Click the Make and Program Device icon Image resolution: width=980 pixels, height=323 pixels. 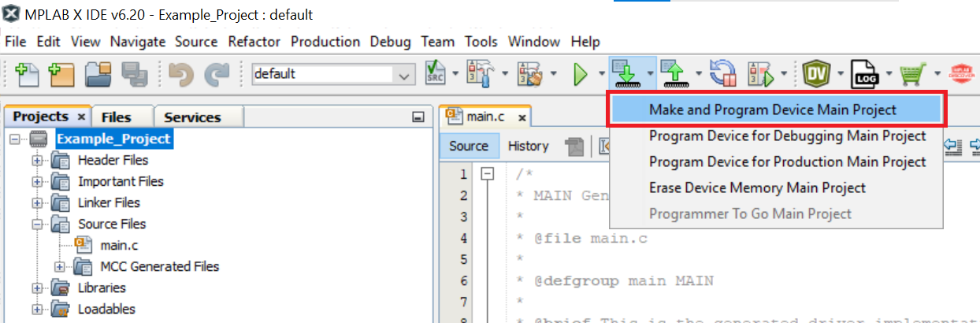click(625, 74)
